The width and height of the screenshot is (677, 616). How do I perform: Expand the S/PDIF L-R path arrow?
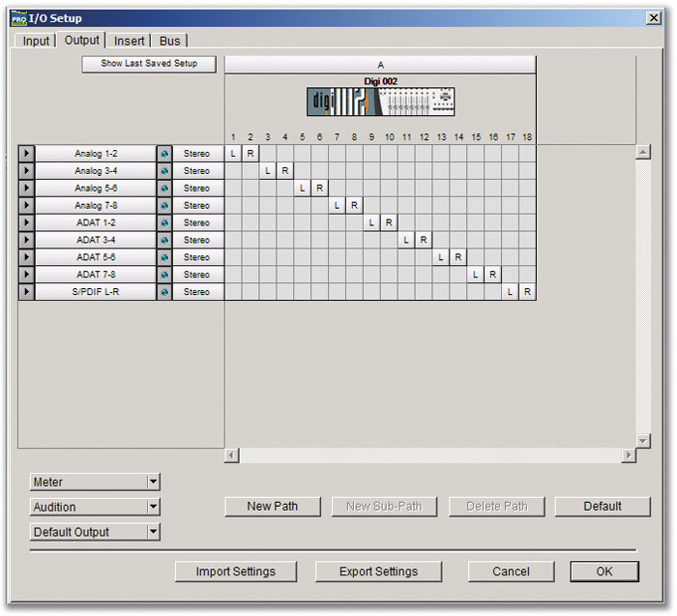[x=26, y=292]
